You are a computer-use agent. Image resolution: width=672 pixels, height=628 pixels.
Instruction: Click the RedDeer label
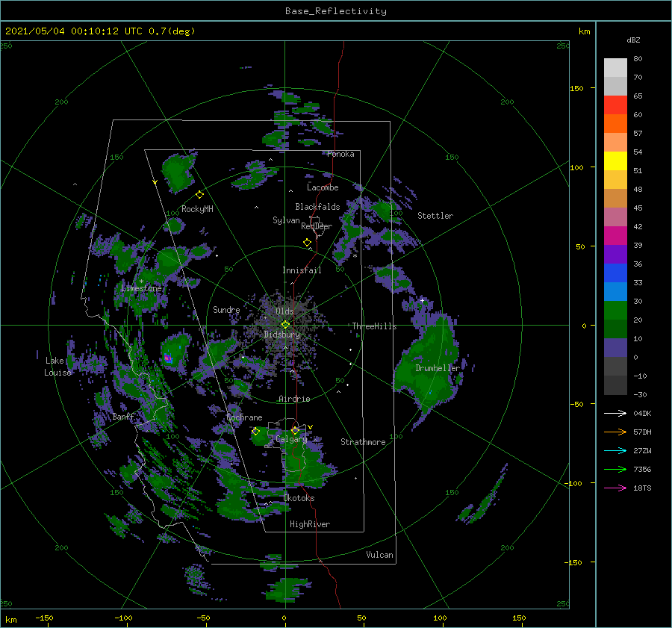pos(317,226)
